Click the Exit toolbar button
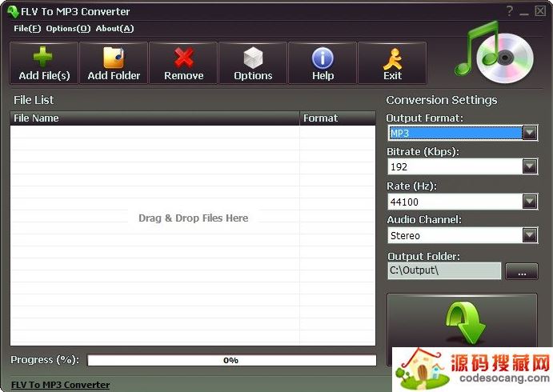The width and height of the screenshot is (553, 392). click(392, 62)
